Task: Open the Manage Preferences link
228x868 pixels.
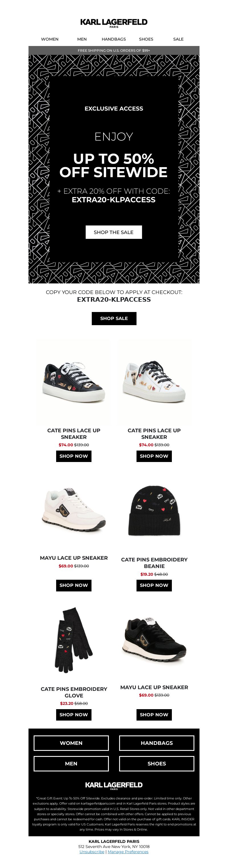Action: coord(128,851)
